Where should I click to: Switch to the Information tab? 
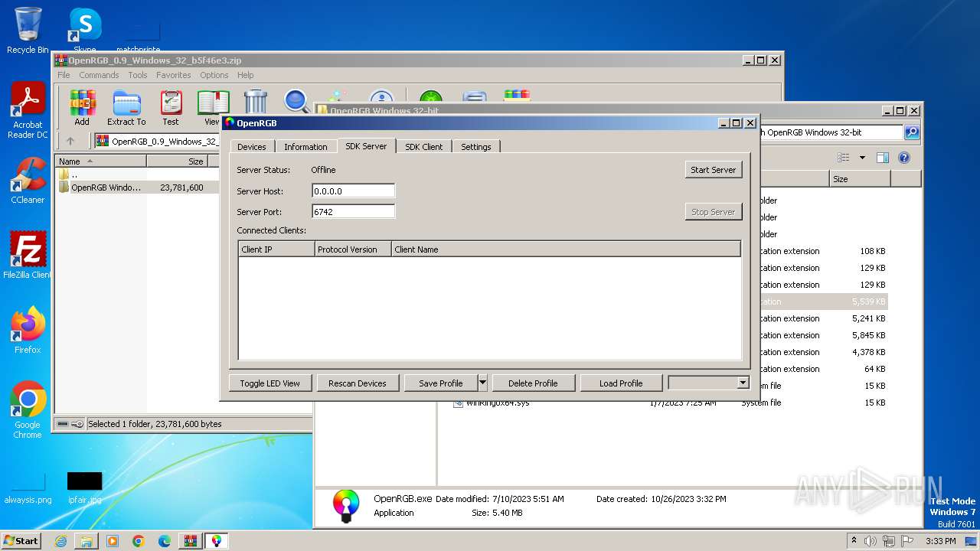click(x=305, y=146)
